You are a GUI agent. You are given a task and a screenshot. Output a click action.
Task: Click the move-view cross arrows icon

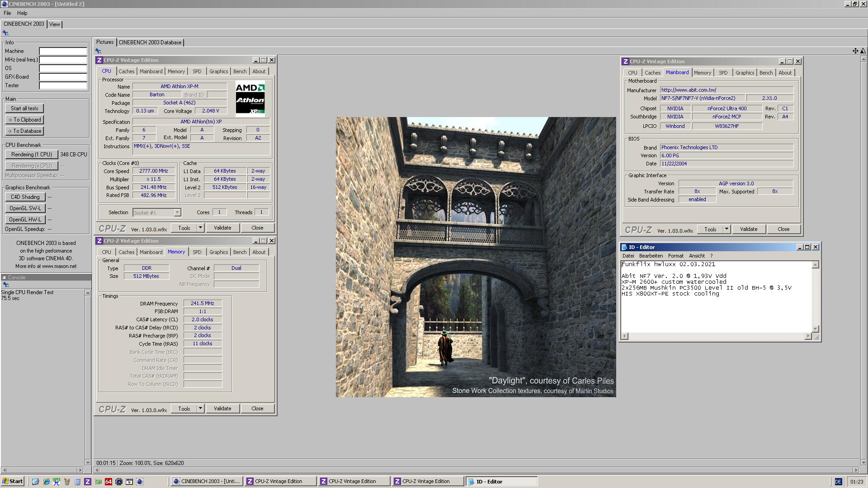[x=855, y=51]
